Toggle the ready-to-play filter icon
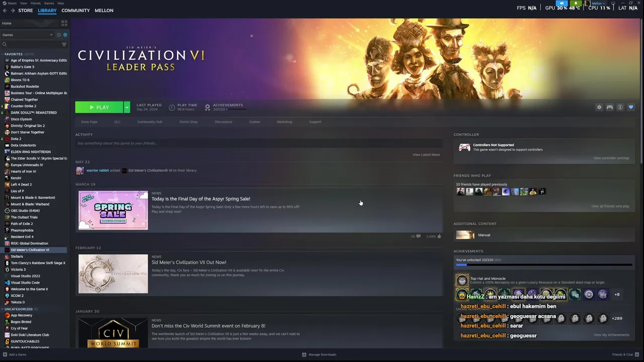Viewport: 644px width, 362px height. [65, 35]
